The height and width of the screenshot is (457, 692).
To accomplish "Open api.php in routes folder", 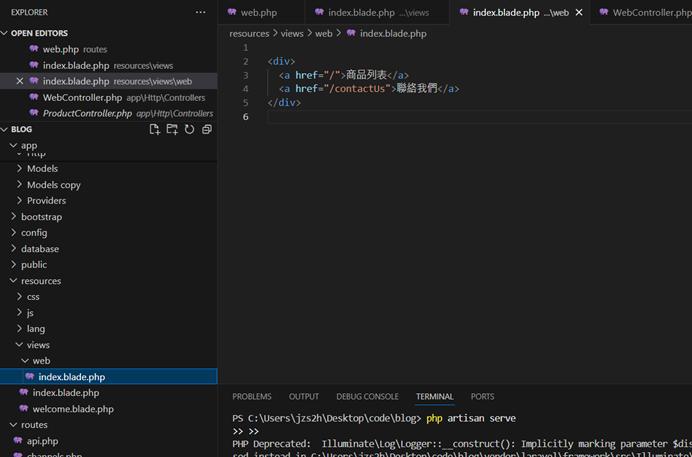I will [109, 441].
